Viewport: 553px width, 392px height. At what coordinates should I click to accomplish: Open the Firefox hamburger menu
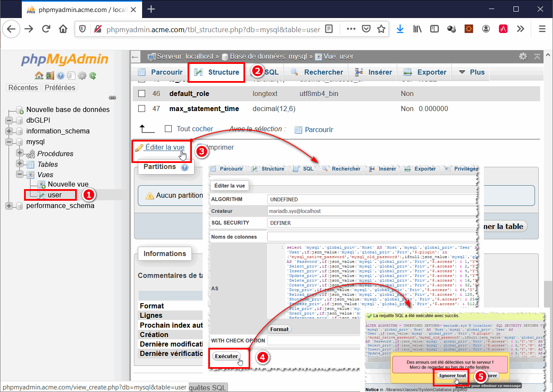click(542, 29)
